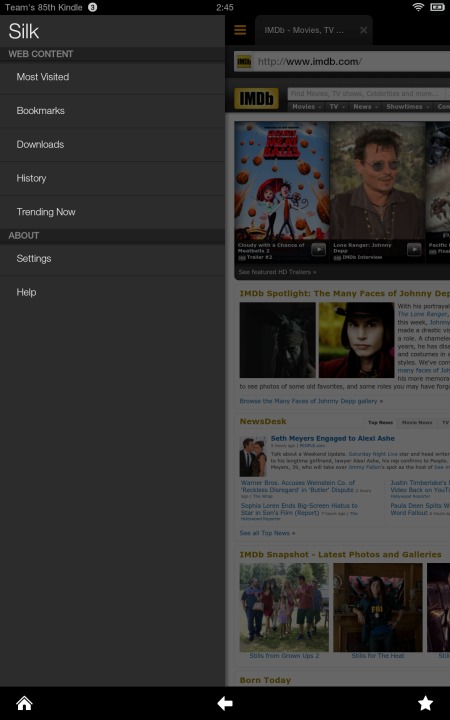Open History in Silk menu
Viewport: 450px width, 720px height.
pyautogui.click(x=112, y=178)
